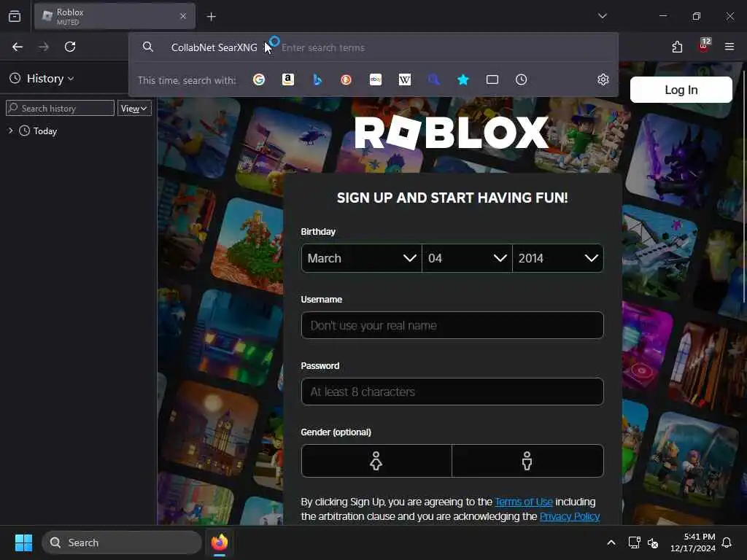
Task: Search history via clock icon in urlbar
Action: 521,79
